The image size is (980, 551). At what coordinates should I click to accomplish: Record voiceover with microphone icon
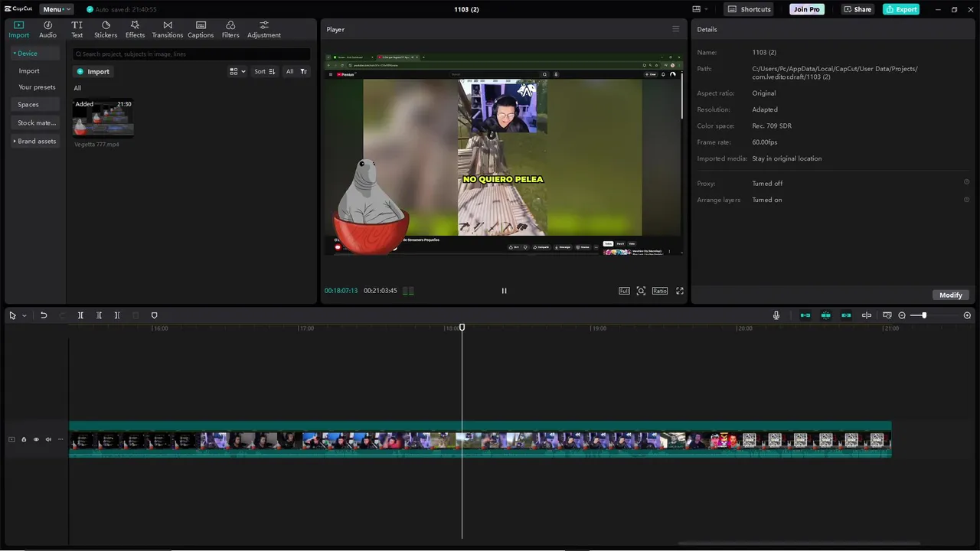click(x=776, y=315)
